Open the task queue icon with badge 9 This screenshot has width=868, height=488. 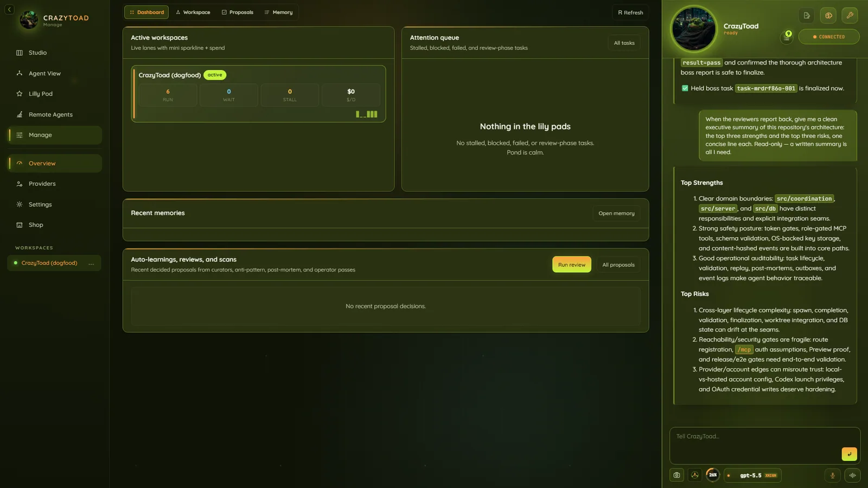coord(787,36)
